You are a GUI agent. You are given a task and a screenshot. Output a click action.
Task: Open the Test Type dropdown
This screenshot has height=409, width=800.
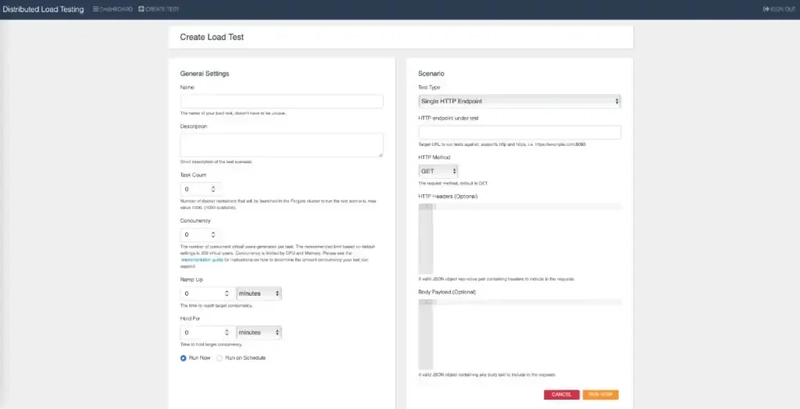click(519, 101)
